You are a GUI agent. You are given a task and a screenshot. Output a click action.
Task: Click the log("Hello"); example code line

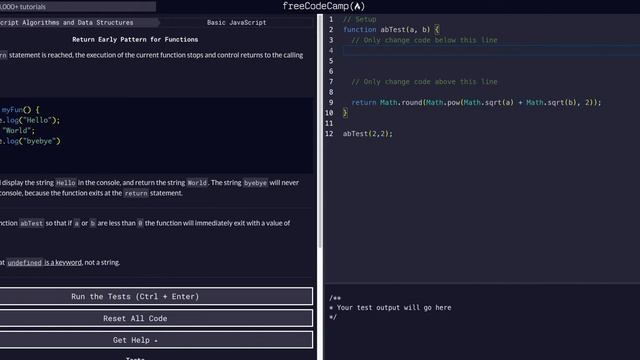pos(30,120)
